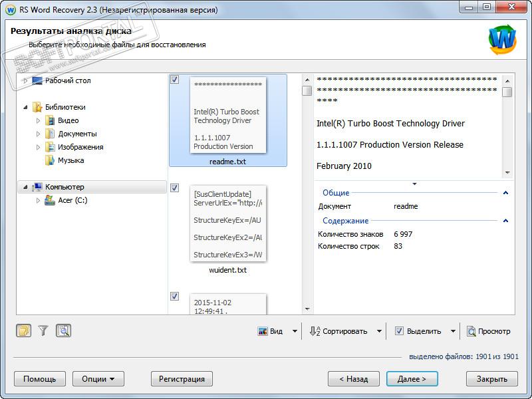Expand the Acer (C:) tree node

[38, 200]
